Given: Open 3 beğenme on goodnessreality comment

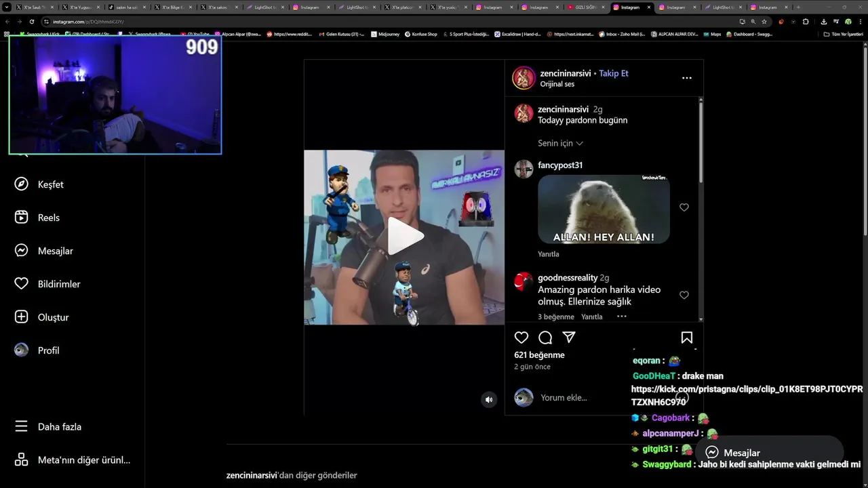Looking at the screenshot, I should (x=556, y=317).
